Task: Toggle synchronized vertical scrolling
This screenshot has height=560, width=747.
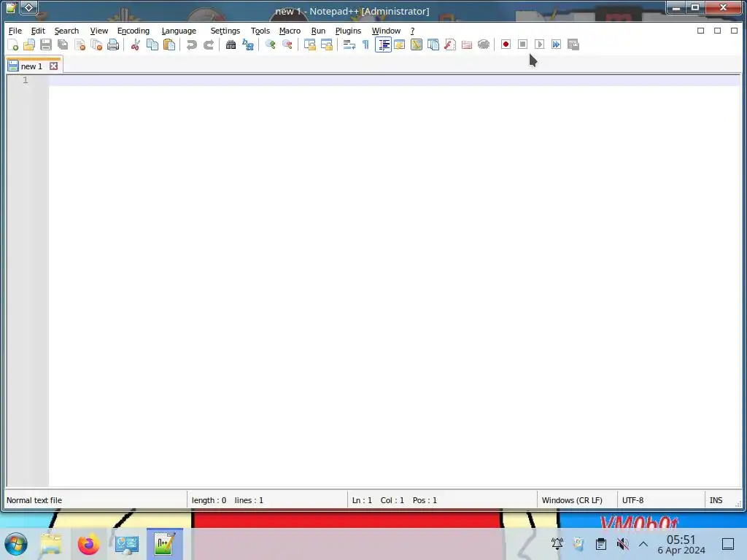Action: click(309, 44)
